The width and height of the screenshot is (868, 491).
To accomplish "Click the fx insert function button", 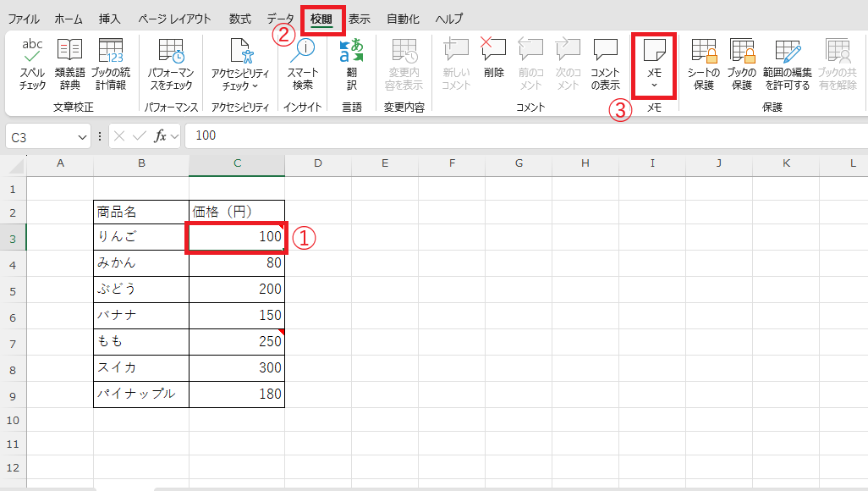I will pos(159,136).
